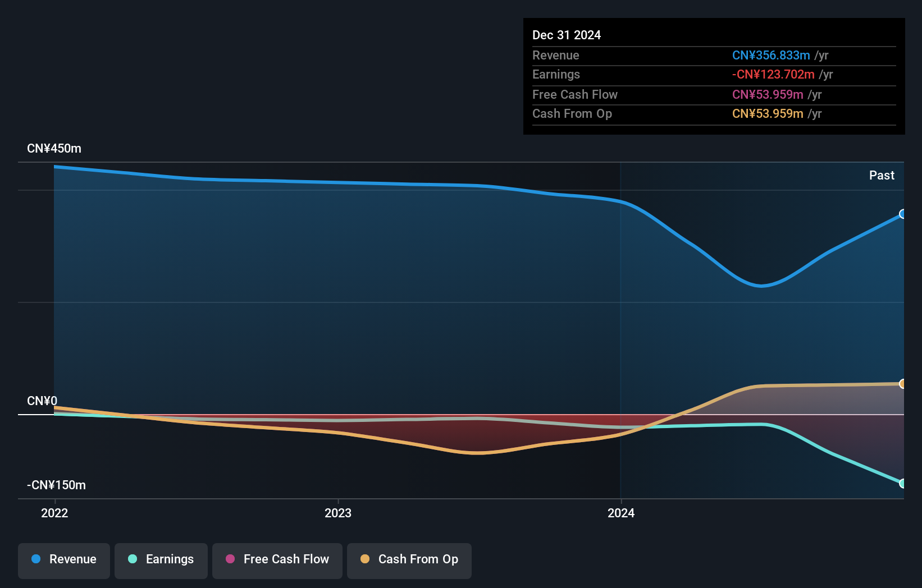Click the pink CN¥53.959m Free Cash Flow value

(x=768, y=94)
